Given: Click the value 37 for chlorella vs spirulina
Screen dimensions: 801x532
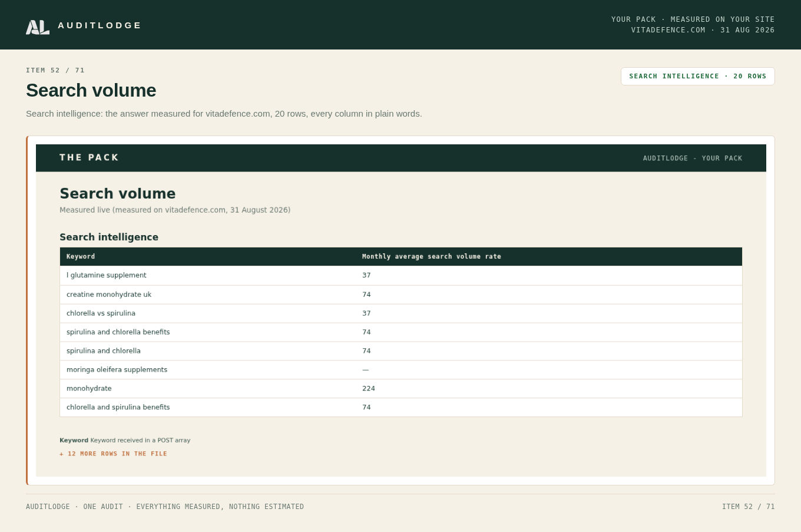Looking at the screenshot, I should pos(366,313).
